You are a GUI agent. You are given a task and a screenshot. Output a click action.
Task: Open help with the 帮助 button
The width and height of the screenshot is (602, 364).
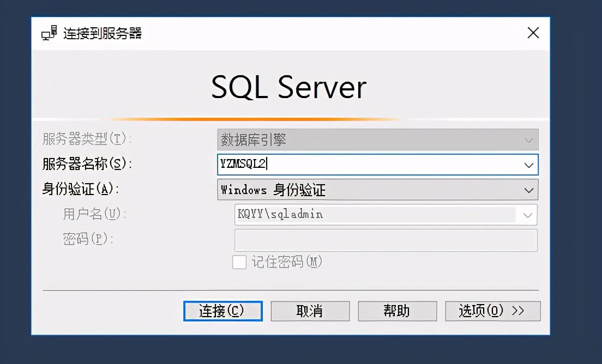coord(397,311)
